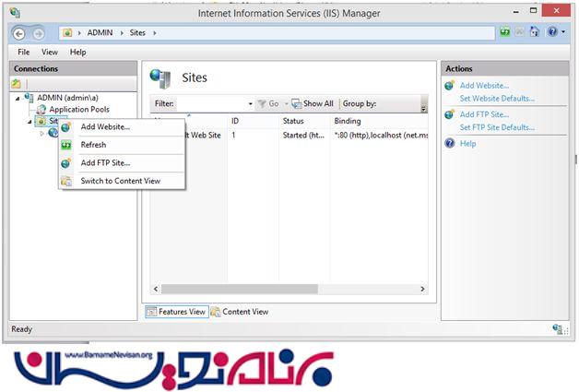Click the scroll left arrow in site list
This screenshot has height=392, width=579.
(x=156, y=289)
